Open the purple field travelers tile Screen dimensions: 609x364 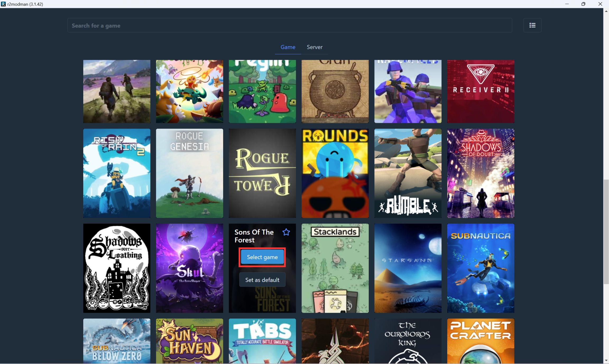tap(117, 91)
